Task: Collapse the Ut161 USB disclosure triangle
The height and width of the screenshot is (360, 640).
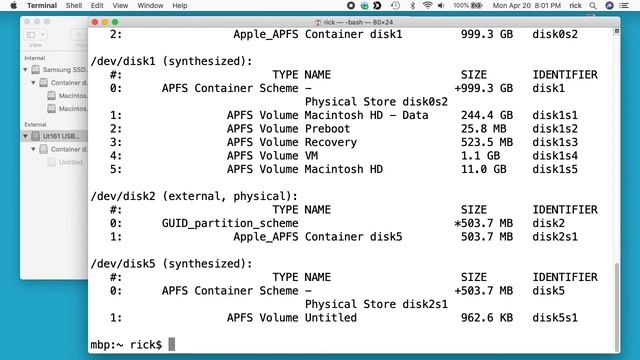Action: (x=26, y=136)
